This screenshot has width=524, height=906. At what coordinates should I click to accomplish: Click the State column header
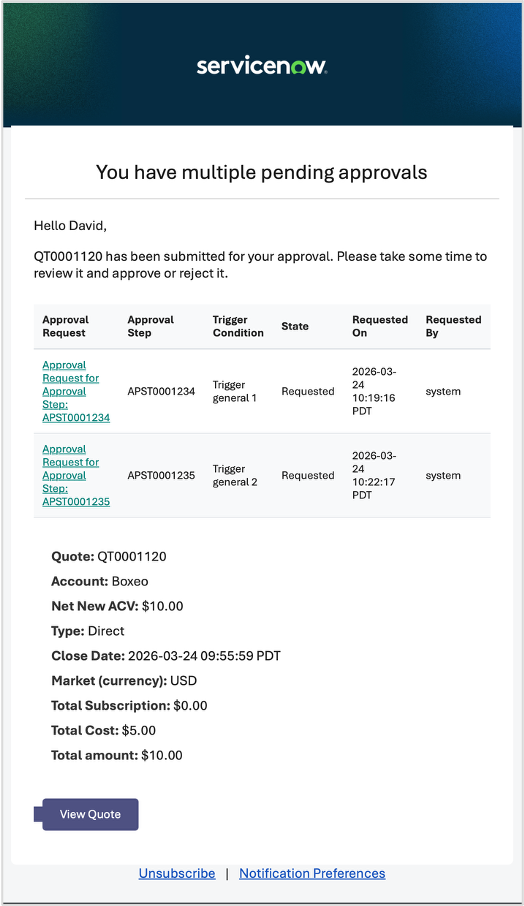point(295,326)
